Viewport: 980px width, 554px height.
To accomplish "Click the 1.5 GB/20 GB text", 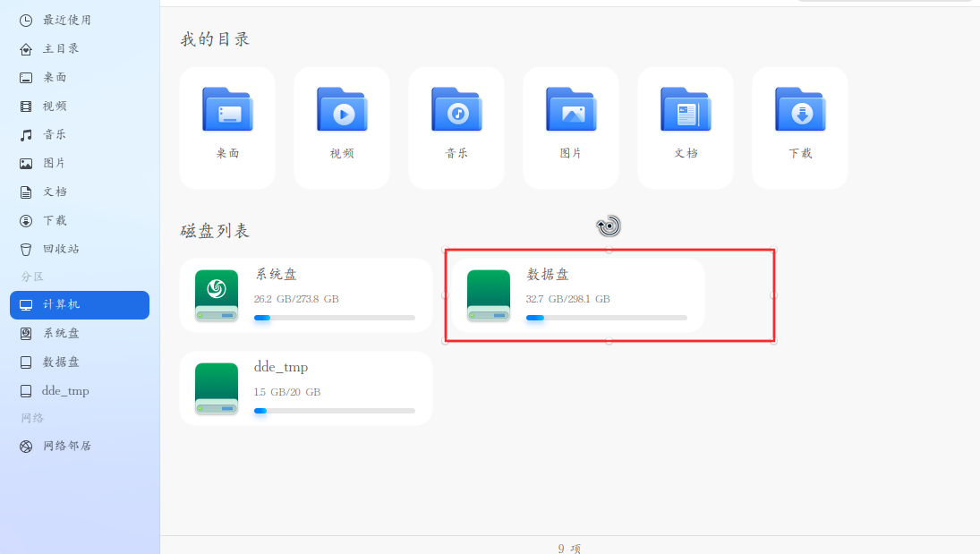I will (x=287, y=392).
